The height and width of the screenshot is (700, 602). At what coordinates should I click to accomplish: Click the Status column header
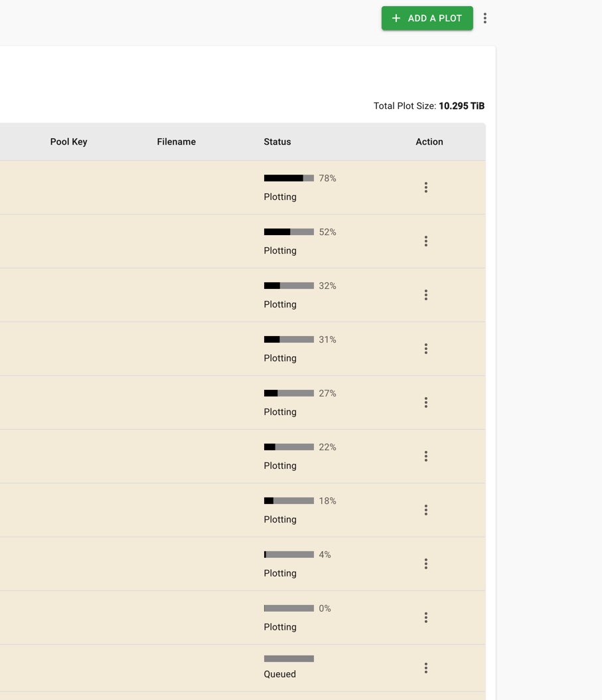(x=277, y=141)
